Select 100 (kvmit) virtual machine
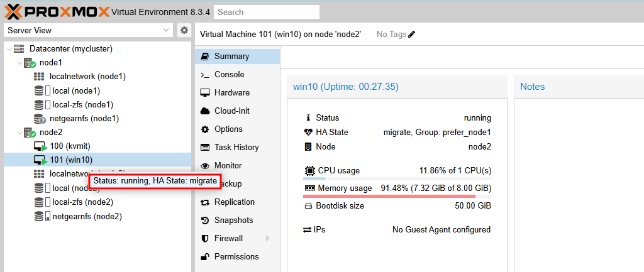The height and width of the screenshot is (272, 644). (x=70, y=146)
